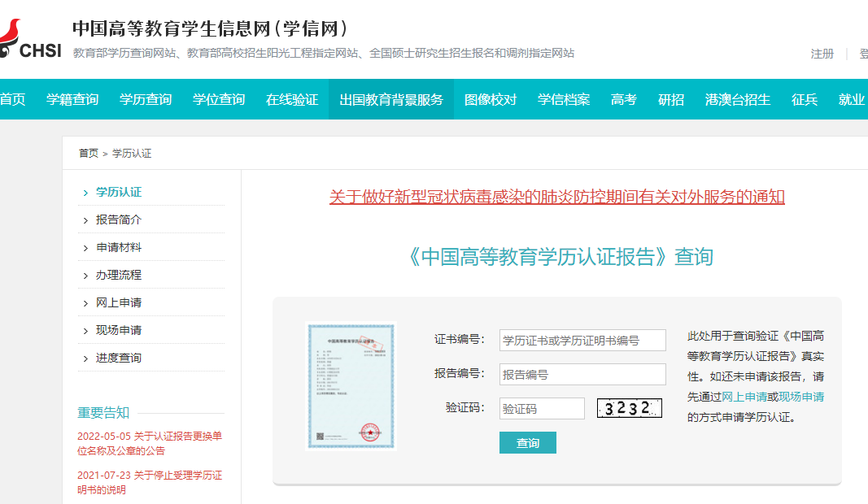Click the captcha image showing 3232
Screen dimensions: 868x504
(629, 408)
